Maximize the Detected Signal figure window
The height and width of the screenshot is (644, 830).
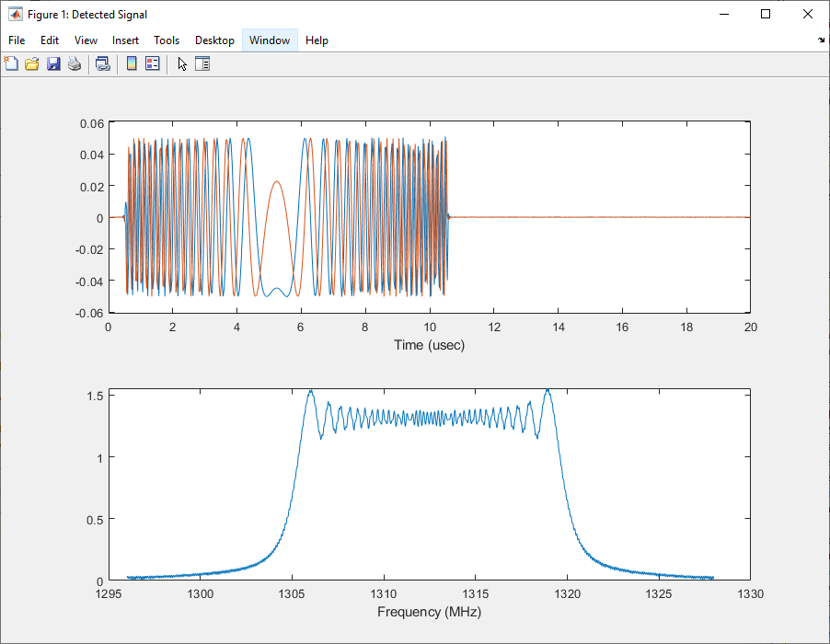pyautogui.click(x=766, y=15)
